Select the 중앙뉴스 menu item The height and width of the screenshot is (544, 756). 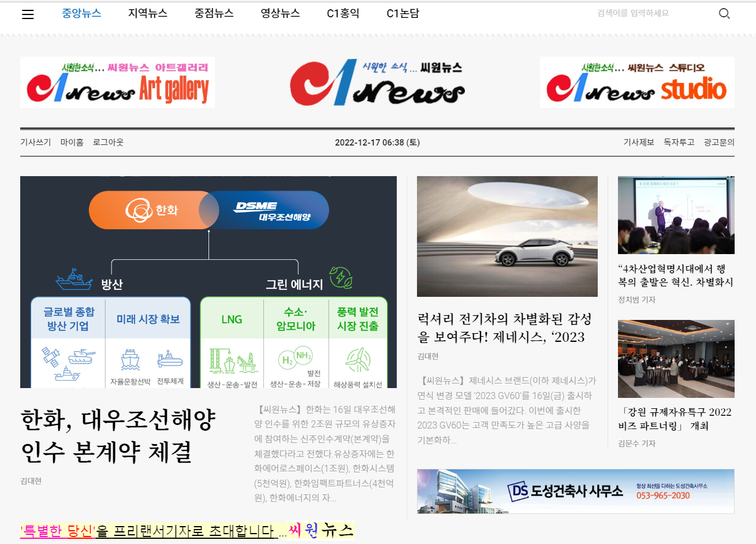click(x=81, y=13)
